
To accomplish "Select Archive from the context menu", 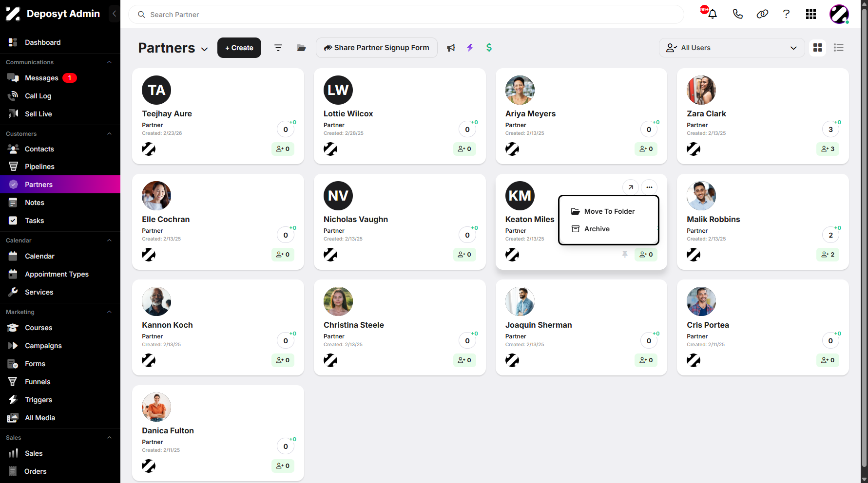I will [609, 229].
